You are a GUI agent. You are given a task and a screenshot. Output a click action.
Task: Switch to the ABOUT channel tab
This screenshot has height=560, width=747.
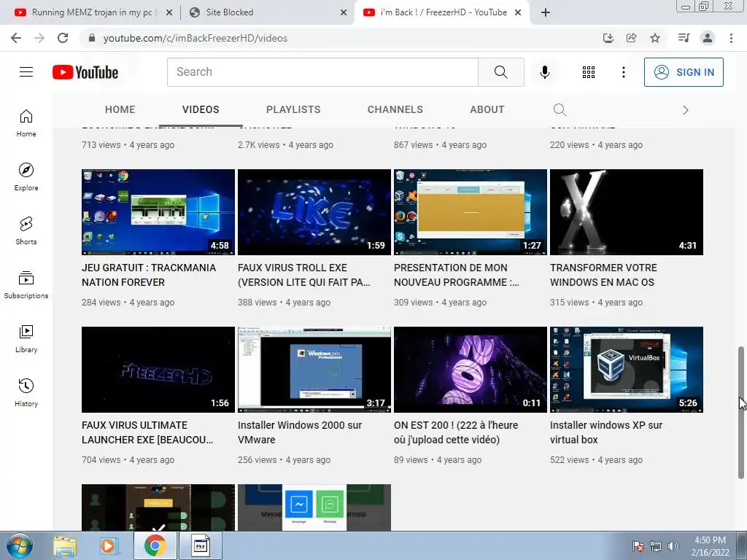(487, 109)
